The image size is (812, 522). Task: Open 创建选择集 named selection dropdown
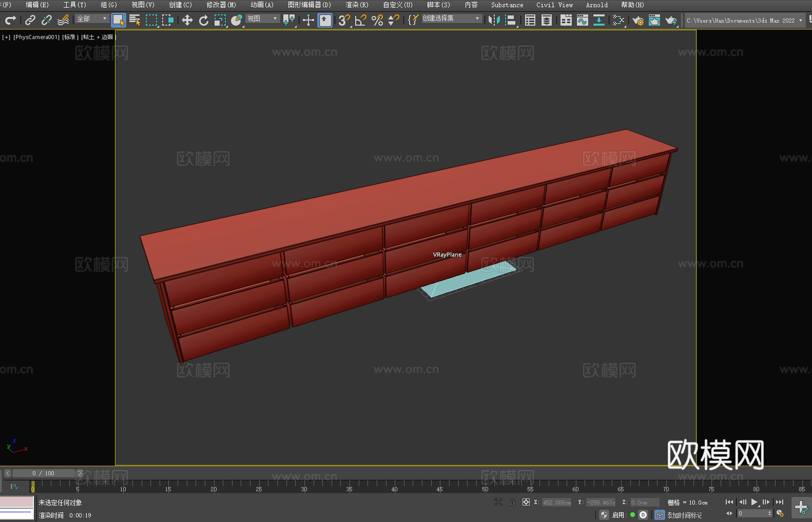pos(452,18)
